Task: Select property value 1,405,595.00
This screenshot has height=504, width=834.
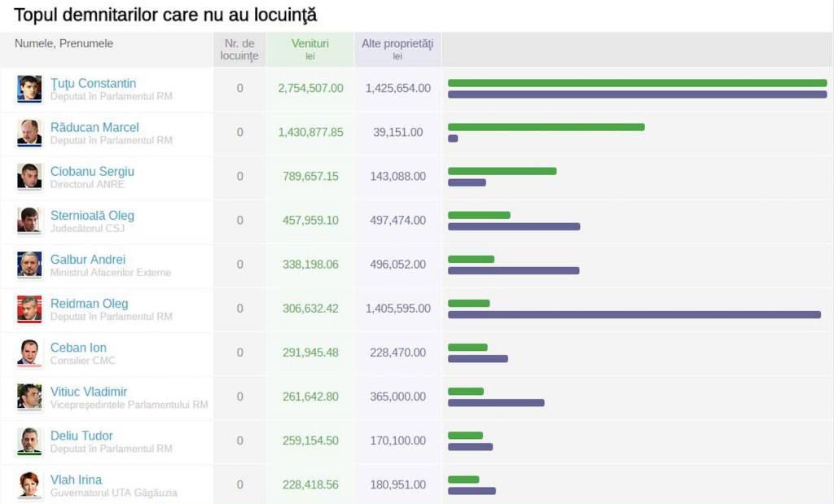Action: (x=397, y=309)
